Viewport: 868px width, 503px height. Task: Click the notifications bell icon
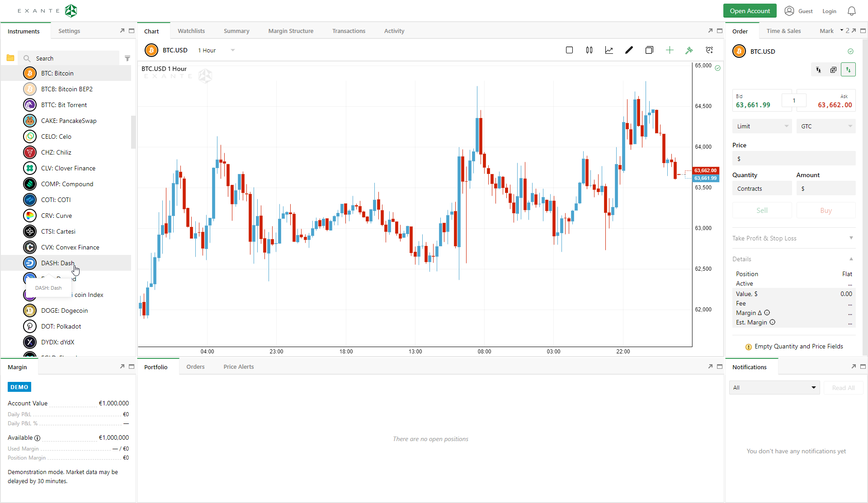pos(852,11)
